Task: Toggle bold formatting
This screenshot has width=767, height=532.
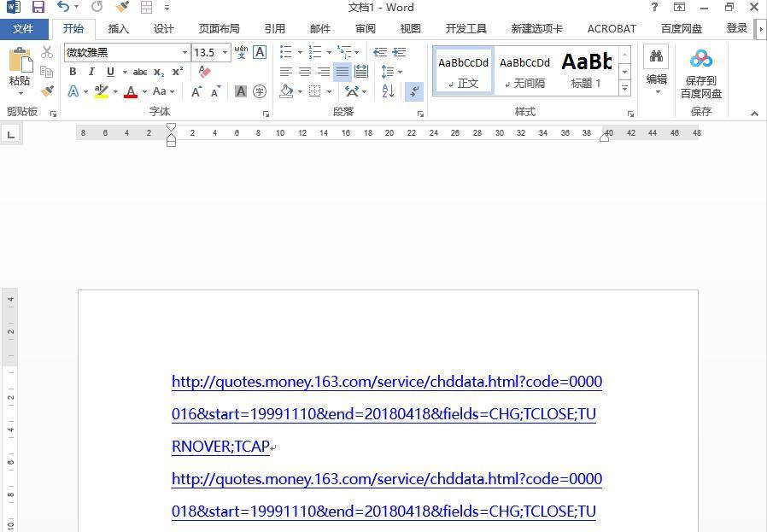Action: tap(73, 72)
